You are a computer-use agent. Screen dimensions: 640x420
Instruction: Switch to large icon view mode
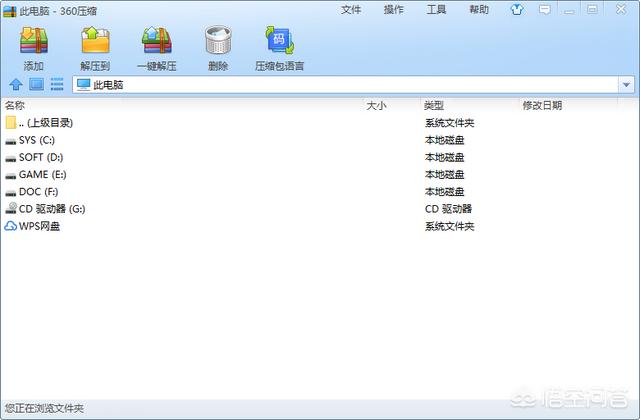click(36, 84)
